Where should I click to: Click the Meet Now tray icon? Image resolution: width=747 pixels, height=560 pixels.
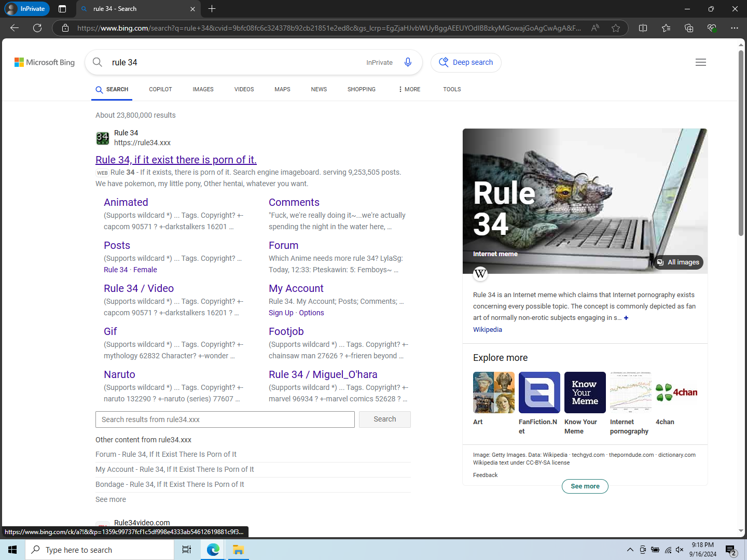pyautogui.click(x=643, y=550)
